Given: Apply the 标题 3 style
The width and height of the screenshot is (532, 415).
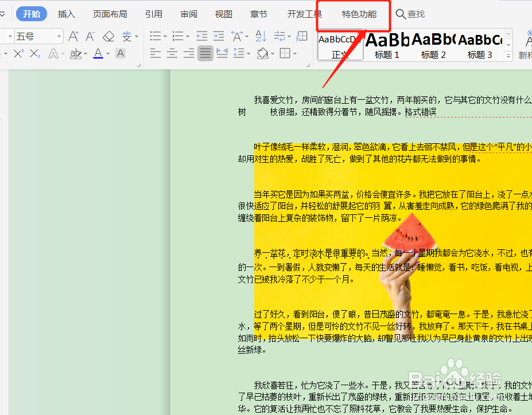Looking at the screenshot, I should [x=479, y=46].
